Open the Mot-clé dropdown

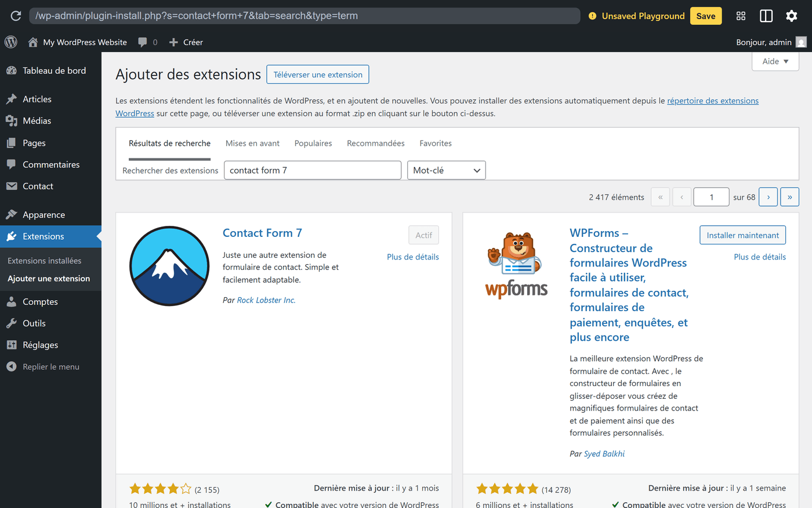(446, 170)
